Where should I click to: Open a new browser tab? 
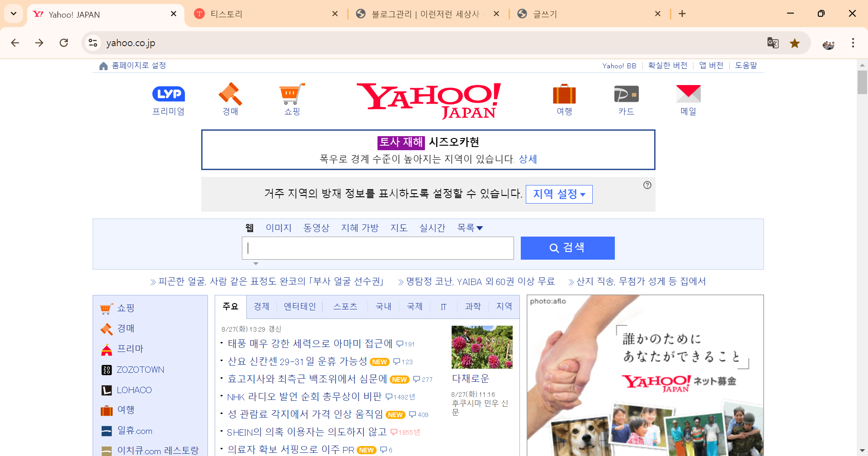click(x=682, y=14)
